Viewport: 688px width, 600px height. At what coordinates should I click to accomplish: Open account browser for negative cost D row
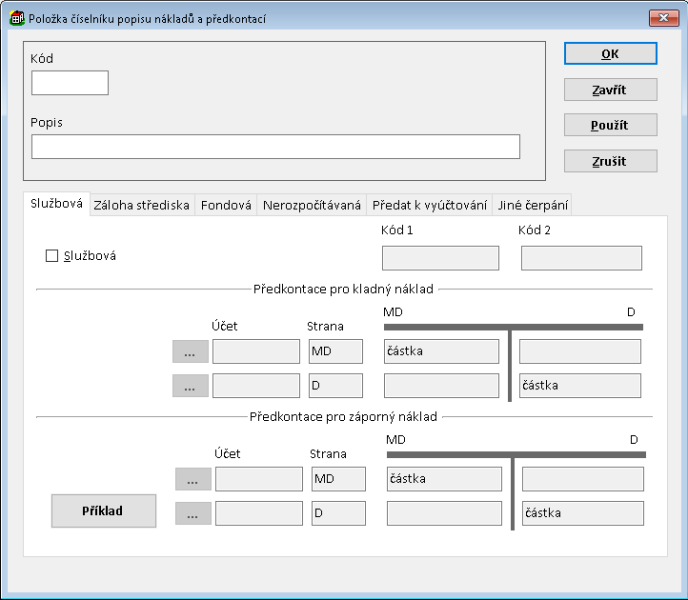pyautogui.click(x=193, y=514)
